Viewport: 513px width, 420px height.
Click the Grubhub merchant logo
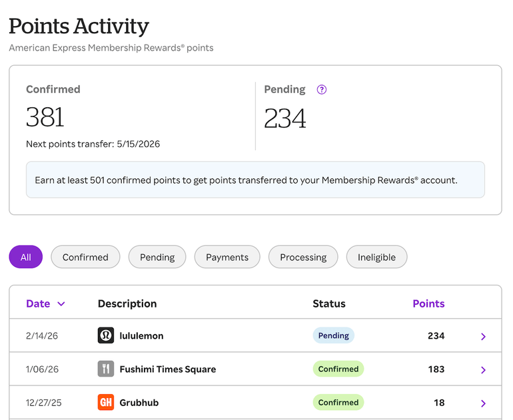point(106,402)
